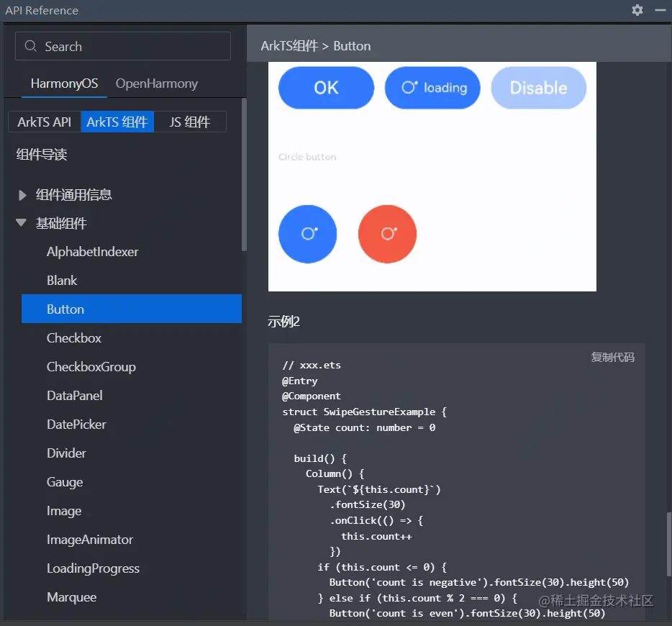The width and height of the screenshot is (672, 626).
Task: Click the sidebar list scrollbar
Action: 245,174
